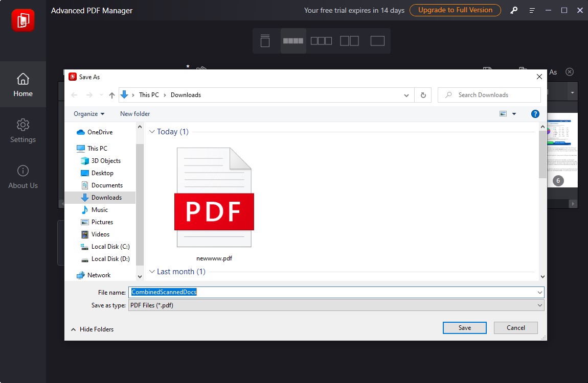This screenshot has width=588, height=383.
Task: Switch to the four-page grid view
Action: pos(293,40)
